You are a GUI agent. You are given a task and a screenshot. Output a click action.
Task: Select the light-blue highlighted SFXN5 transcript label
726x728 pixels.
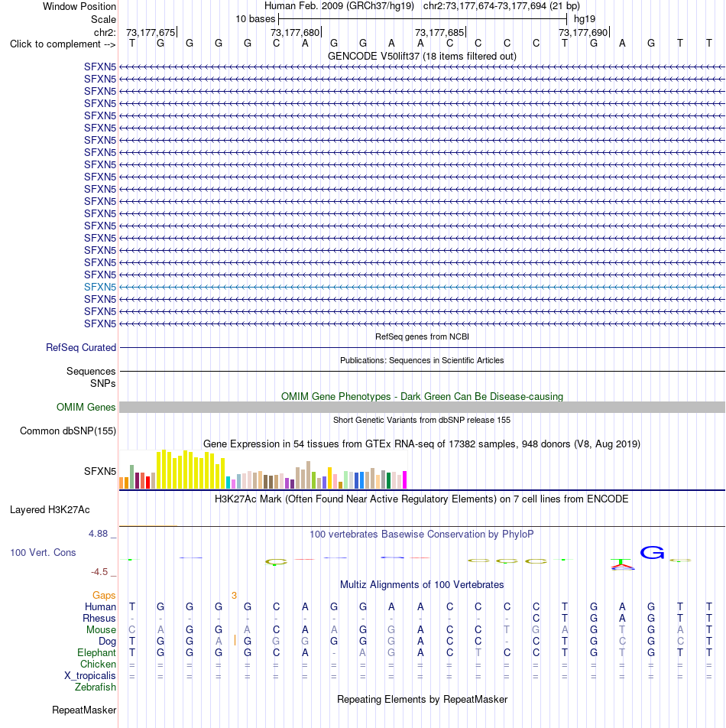(x=100, y=287)
